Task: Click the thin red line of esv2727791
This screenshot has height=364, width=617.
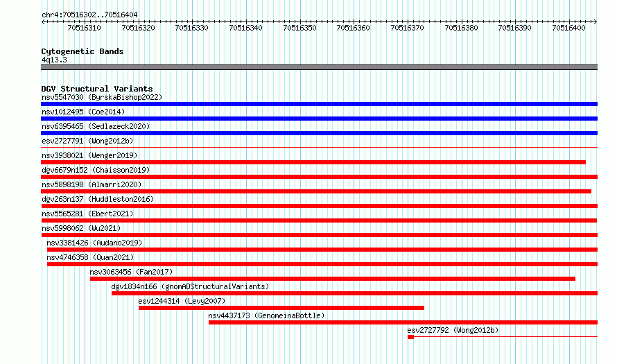Action: [x=319, y=148]
